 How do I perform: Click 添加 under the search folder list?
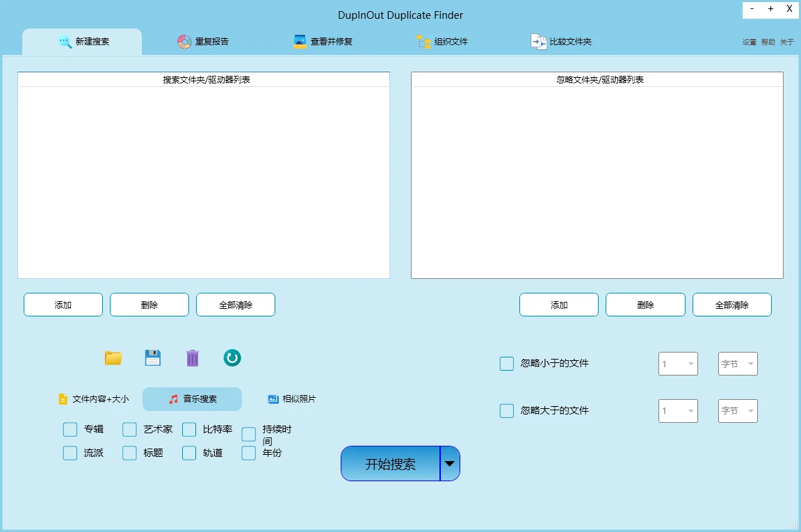pos(63,304)
